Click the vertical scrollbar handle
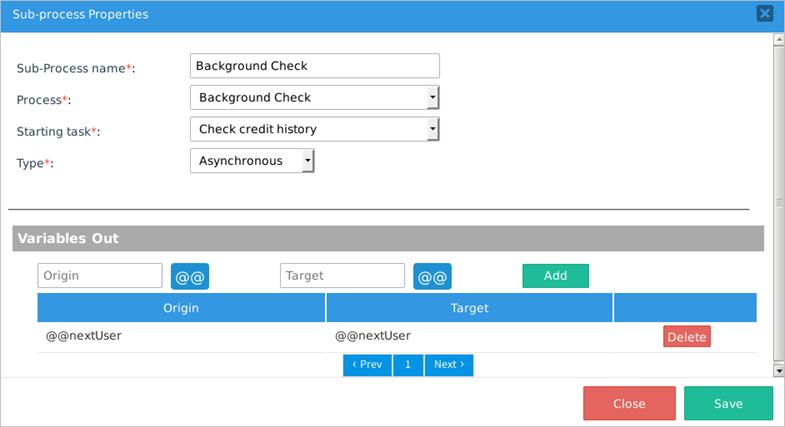The width and height of the screenshot is (785, 427). pos(779,202)
